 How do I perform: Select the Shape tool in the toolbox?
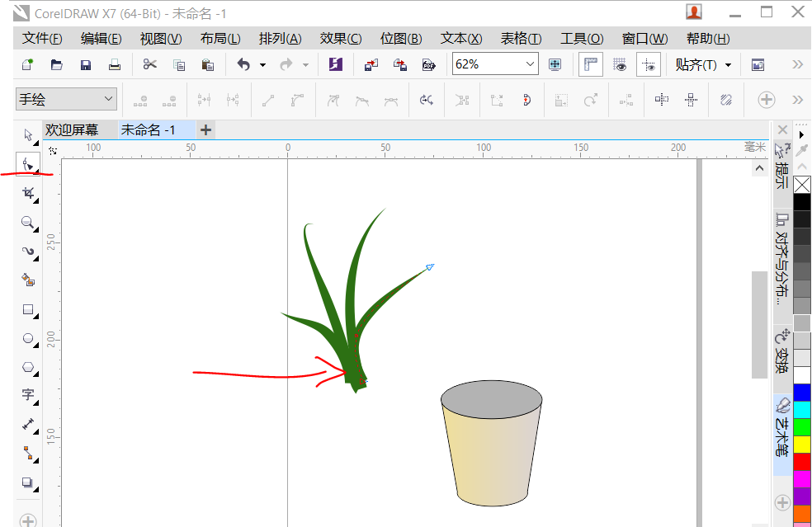[27, 164]
